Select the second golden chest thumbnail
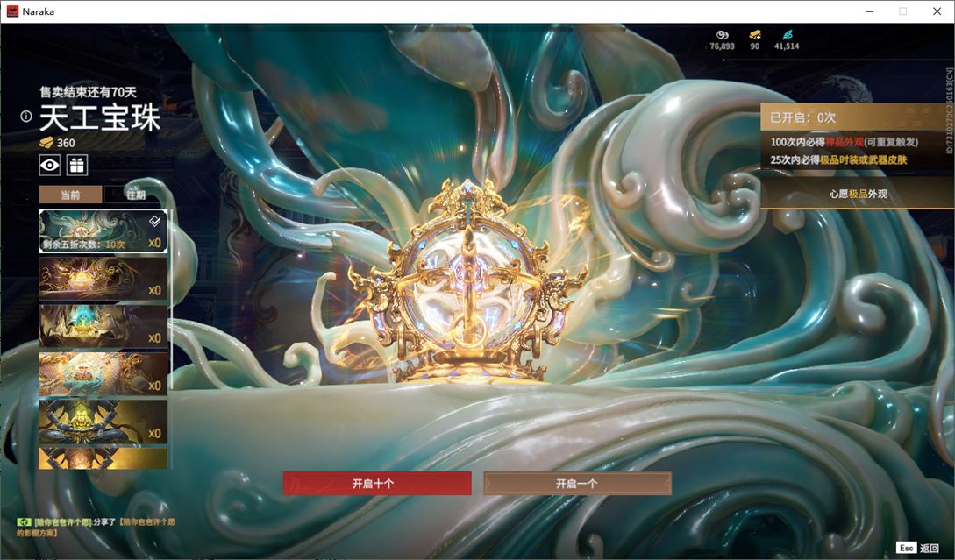 pos(103,279)
